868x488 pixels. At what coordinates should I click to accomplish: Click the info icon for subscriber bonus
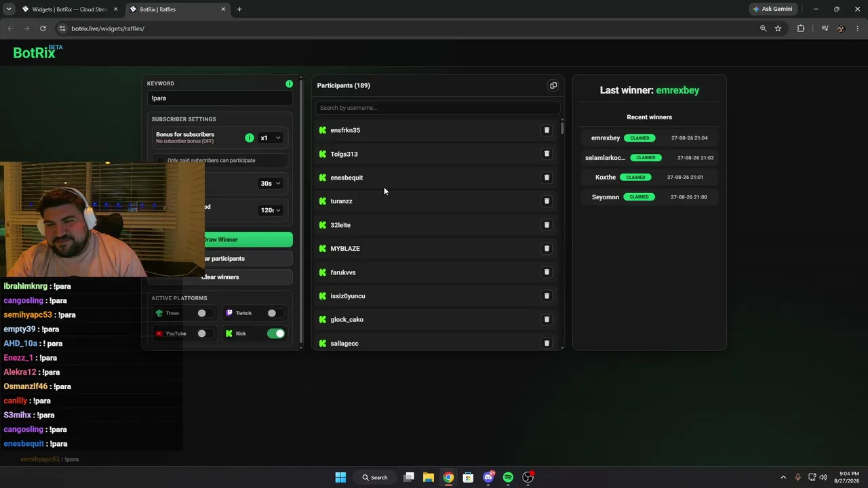tap(250, 138)
